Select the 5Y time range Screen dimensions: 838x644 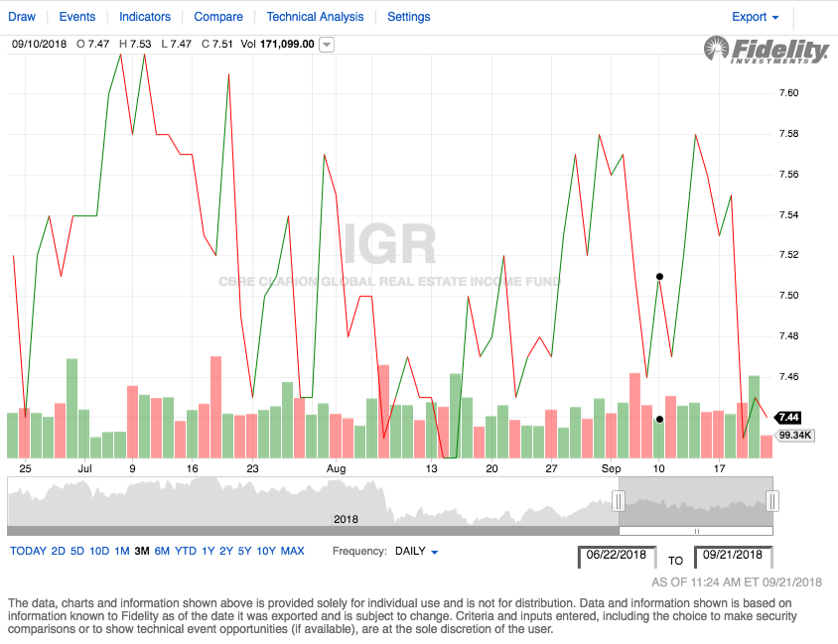coord(244,551)
